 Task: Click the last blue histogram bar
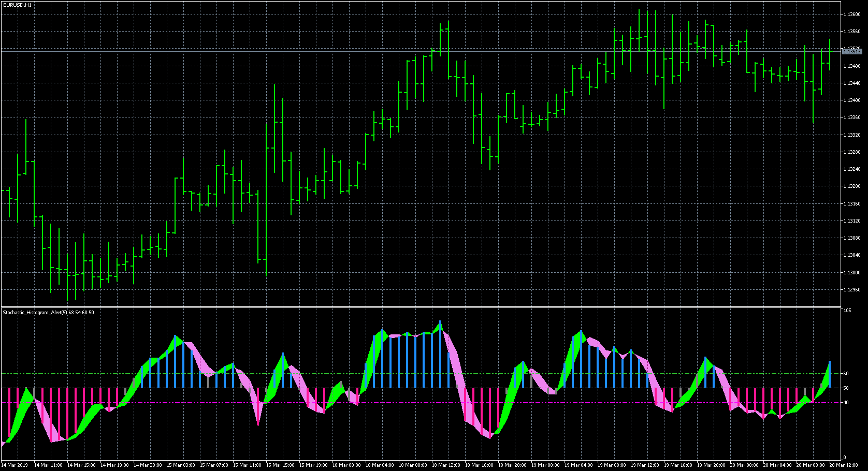tap(830, 375)
